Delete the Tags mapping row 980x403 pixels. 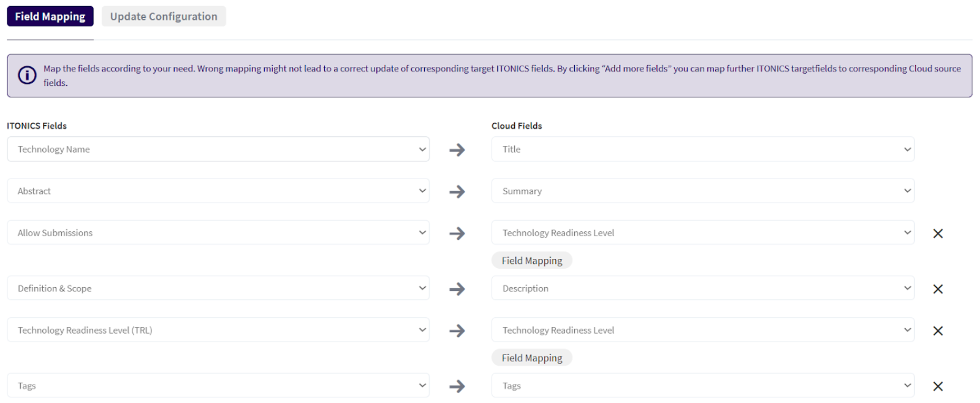[x=937, y=386]
